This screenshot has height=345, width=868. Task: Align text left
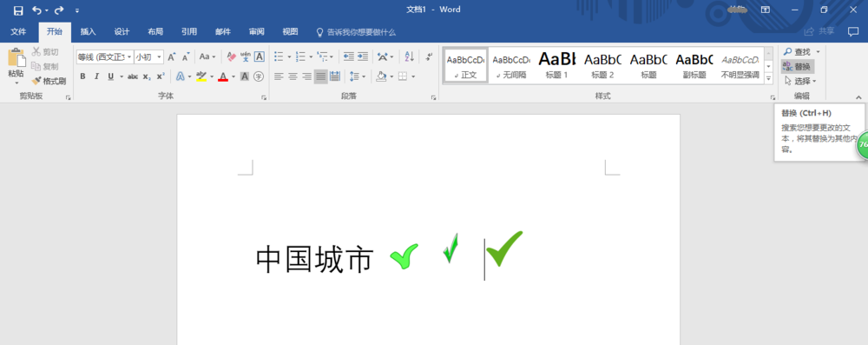point(279,76)
